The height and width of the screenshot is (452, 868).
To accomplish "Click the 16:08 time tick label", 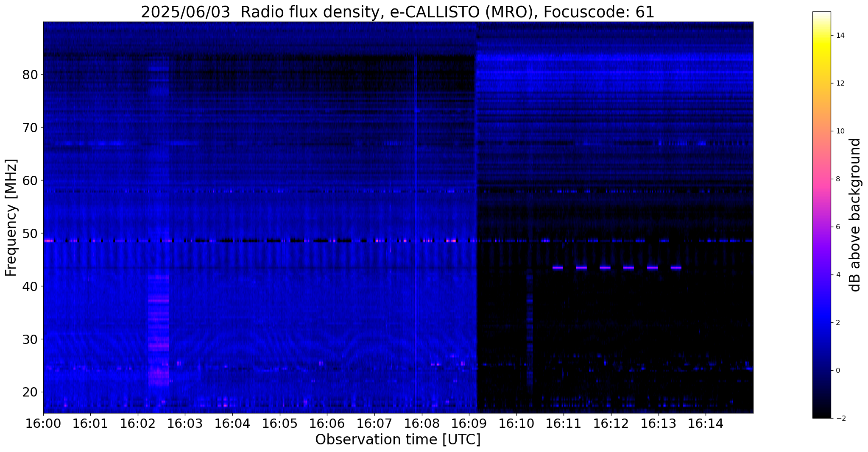I will [x=421, y=423].
